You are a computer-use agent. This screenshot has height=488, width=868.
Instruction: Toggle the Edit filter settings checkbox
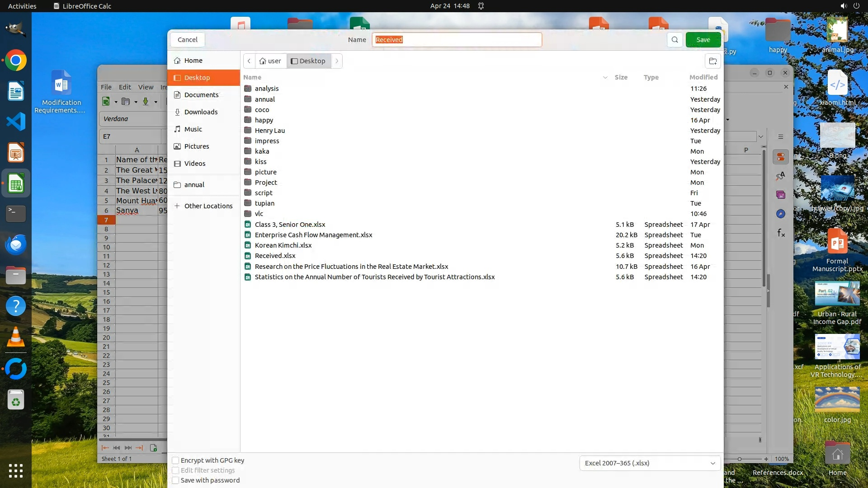point(175,470)
